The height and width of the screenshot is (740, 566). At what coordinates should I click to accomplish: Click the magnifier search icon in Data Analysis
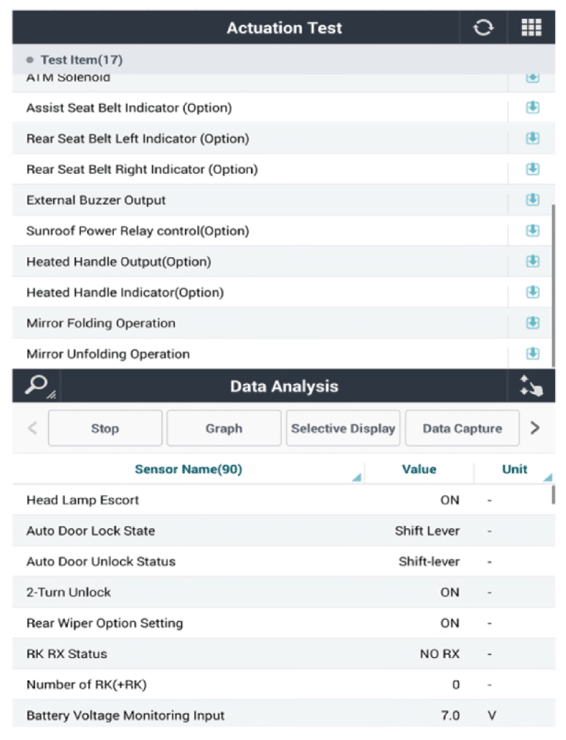(x=38, y=386)
